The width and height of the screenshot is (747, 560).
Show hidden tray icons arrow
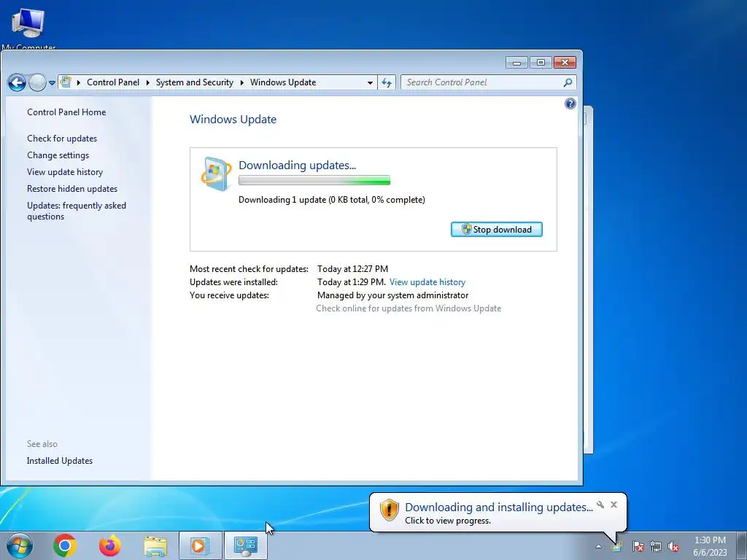(598, 546)
